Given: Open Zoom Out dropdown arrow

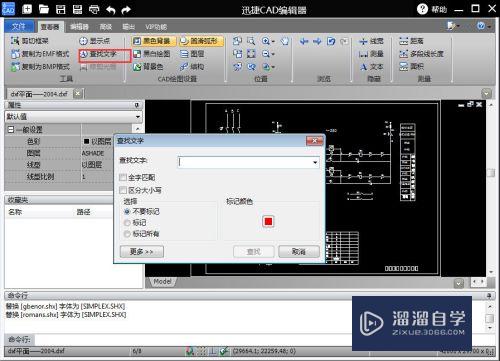Looking at the screenshot, I should pyautogui.click(x=273, y=54).
